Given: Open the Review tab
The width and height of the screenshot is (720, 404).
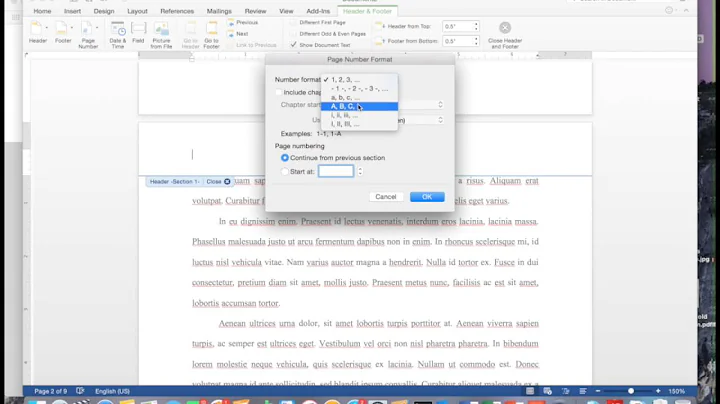Looking at the screenshot, I should click(255, 11).
